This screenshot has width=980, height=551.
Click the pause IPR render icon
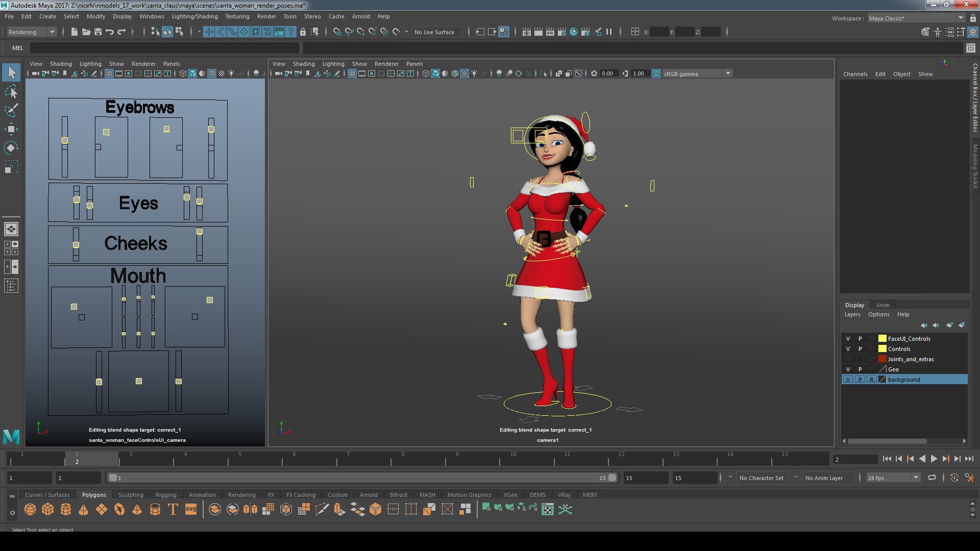[x=609, y=32]
